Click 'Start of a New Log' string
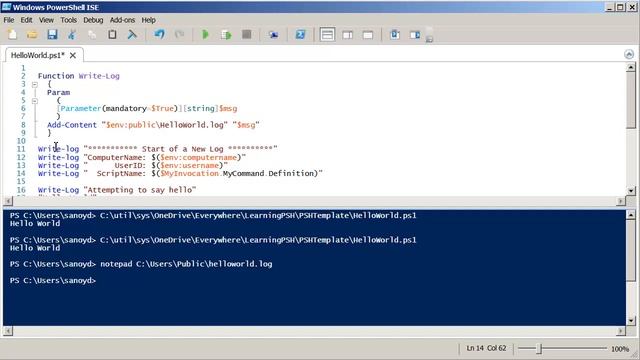The height and width of the screenshot is (360, 640). coord(182,149)
